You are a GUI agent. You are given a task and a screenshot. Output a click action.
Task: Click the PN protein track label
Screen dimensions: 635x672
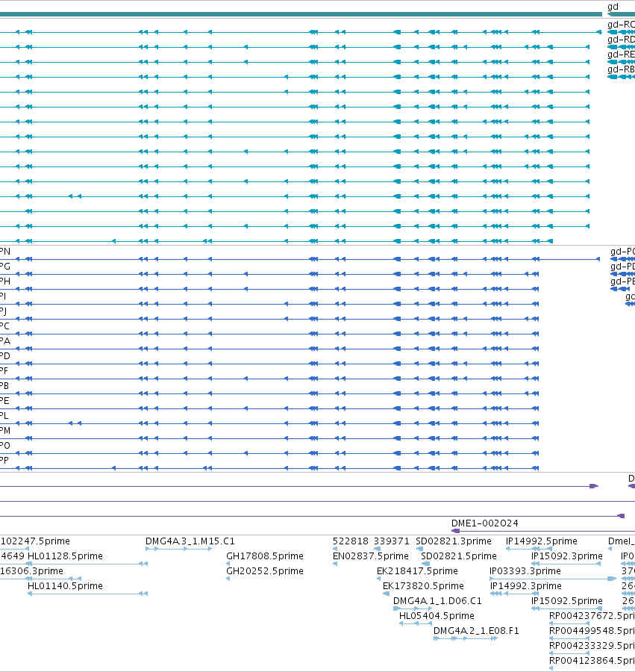pos(5,252)
